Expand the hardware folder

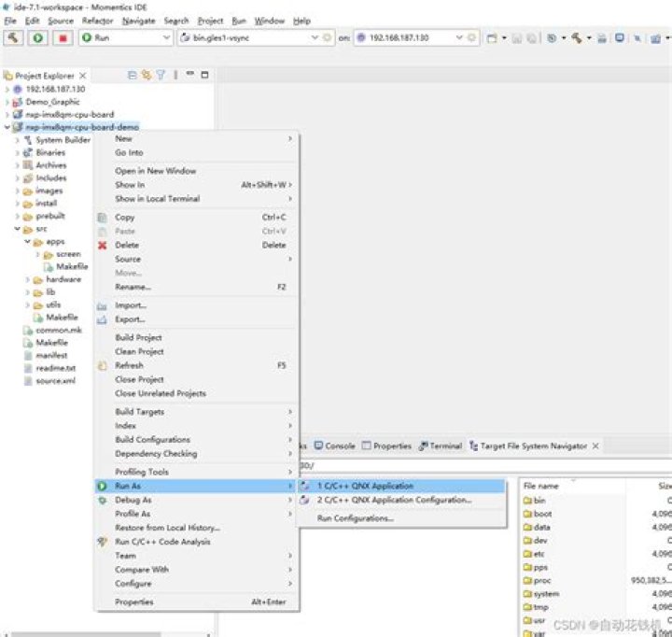tap(27, 279)
